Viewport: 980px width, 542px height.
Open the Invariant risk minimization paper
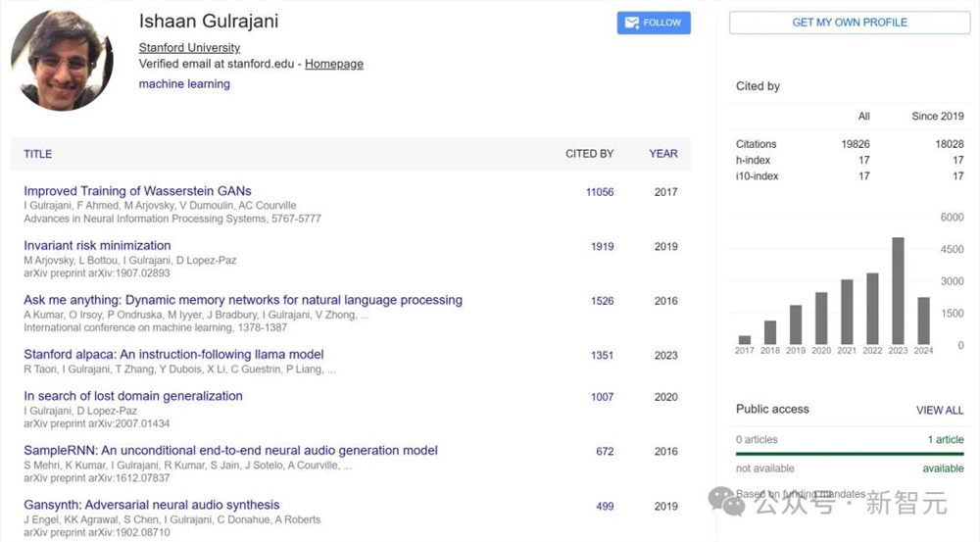pos(97,245)
